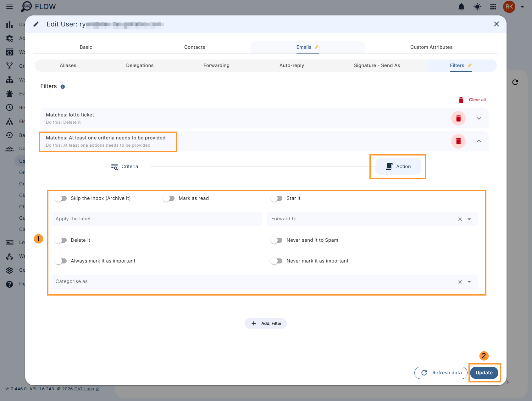The image size is (532, 401).
Task: Click the webhook sidebar icon
Action: click(9, 256)
